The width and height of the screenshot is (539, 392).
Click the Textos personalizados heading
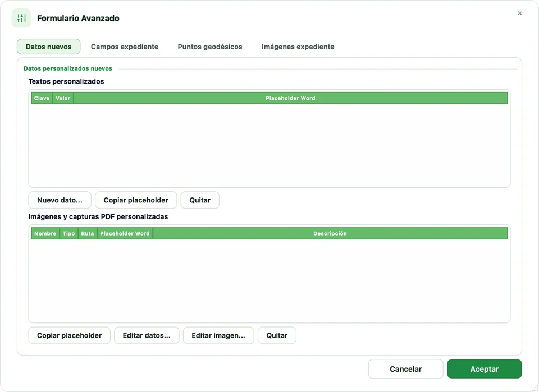(x=66, y=81)
